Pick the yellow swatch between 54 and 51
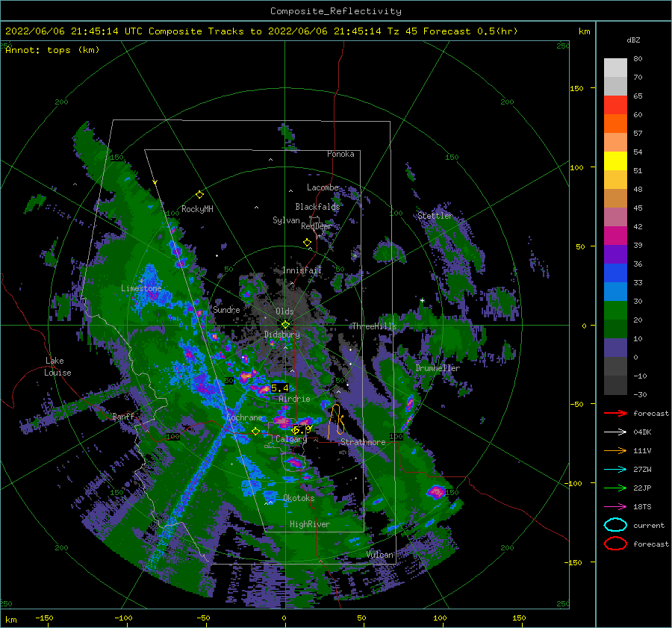672x628 pixels. tap(615, 161)
